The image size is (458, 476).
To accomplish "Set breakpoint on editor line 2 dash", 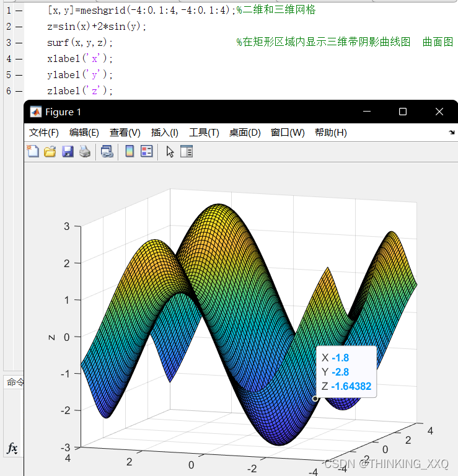I will pyautogui.click(x=19, y=27).
